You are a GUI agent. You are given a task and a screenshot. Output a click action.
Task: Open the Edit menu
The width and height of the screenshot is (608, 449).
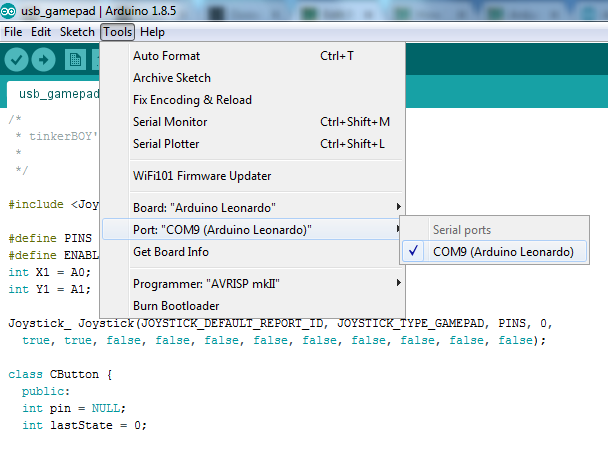(41, 32)
